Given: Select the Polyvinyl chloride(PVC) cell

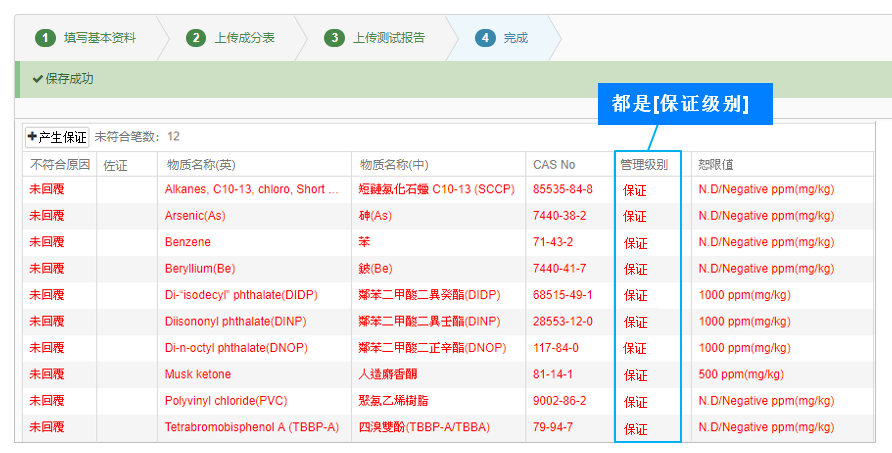Looking at the screenshot, I should coord(226,401).
